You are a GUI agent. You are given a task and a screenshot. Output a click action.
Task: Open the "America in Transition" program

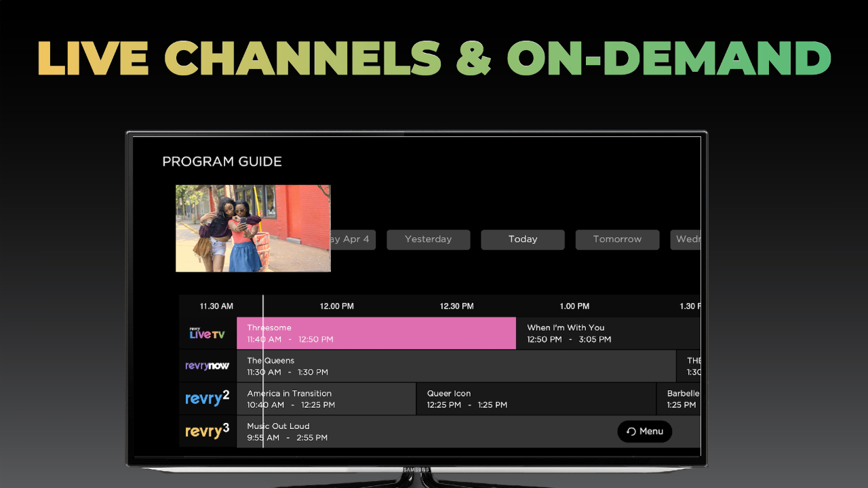(325, 399)
